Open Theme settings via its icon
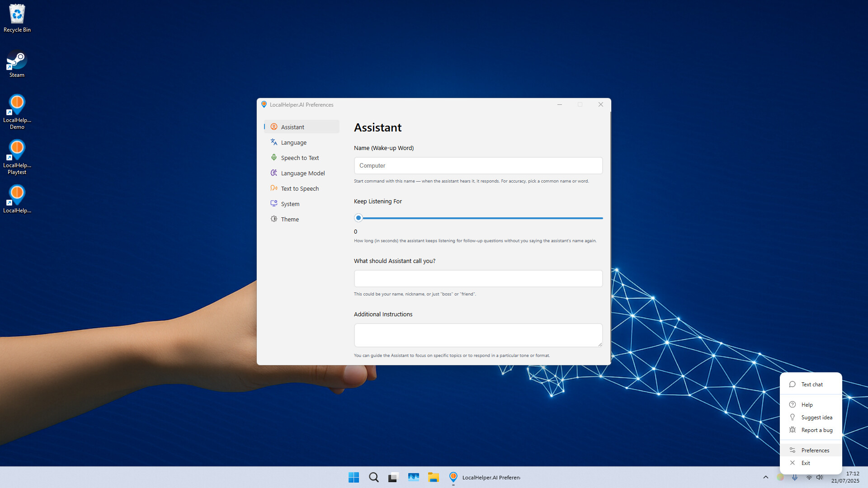 click(274, 219)
